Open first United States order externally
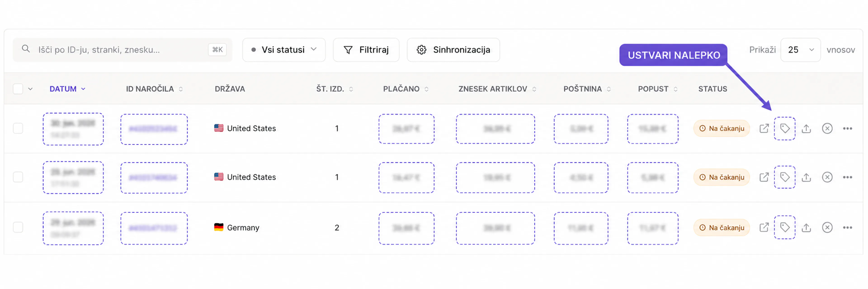 (764, 128)
